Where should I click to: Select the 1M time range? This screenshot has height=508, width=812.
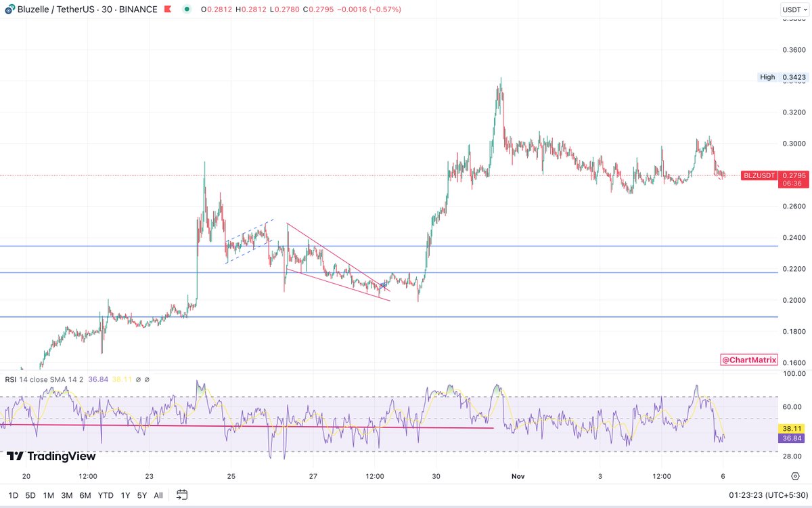tap(49, 495)
